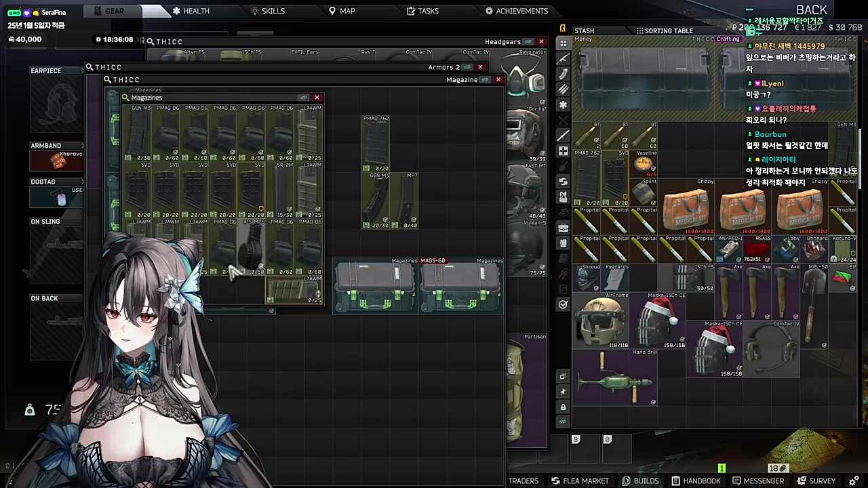Open the MESSENGER
Image resolution: width=868 pixels, height=488 pixels.
pos(758,481)
